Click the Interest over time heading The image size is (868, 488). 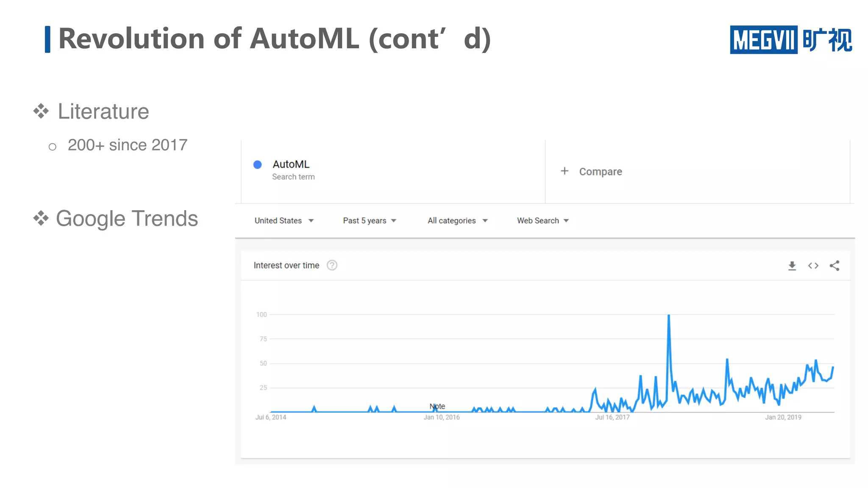click(x=286, y=266)
